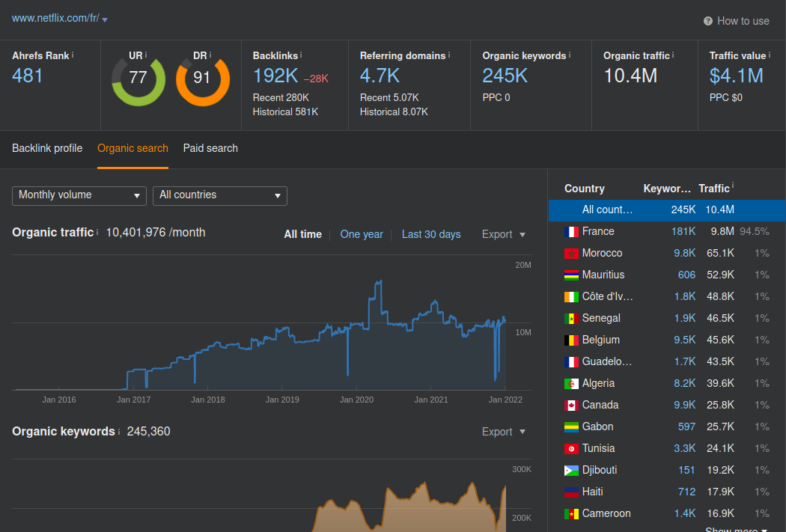Click the info icon next to Referring domains

(x=448, y=55)
